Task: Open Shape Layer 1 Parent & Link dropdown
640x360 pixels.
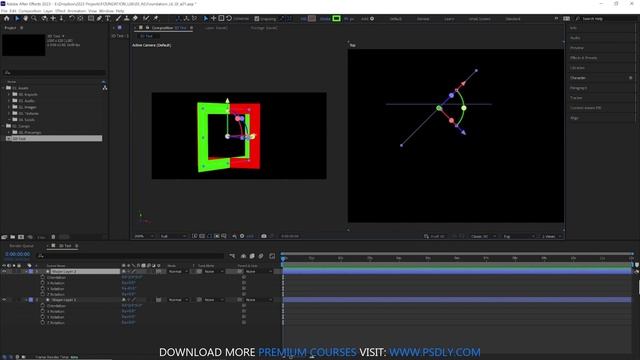Action: 258,300
